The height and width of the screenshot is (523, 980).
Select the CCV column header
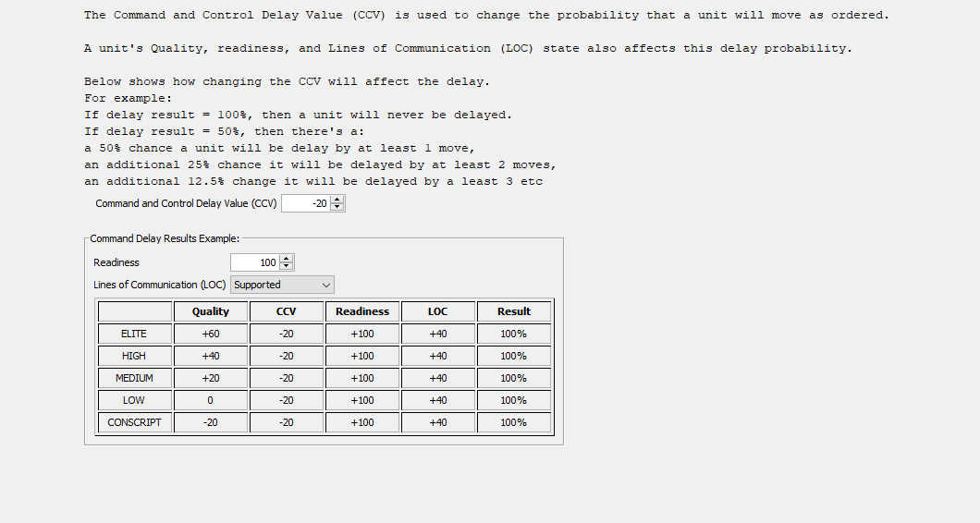coord(287,311)
